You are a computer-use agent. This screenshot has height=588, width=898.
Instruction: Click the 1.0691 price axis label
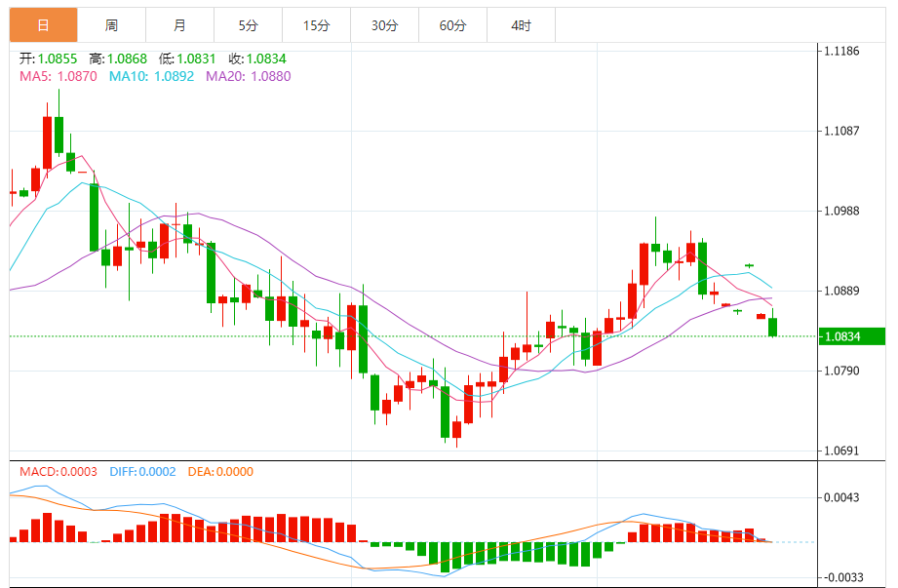841,451
